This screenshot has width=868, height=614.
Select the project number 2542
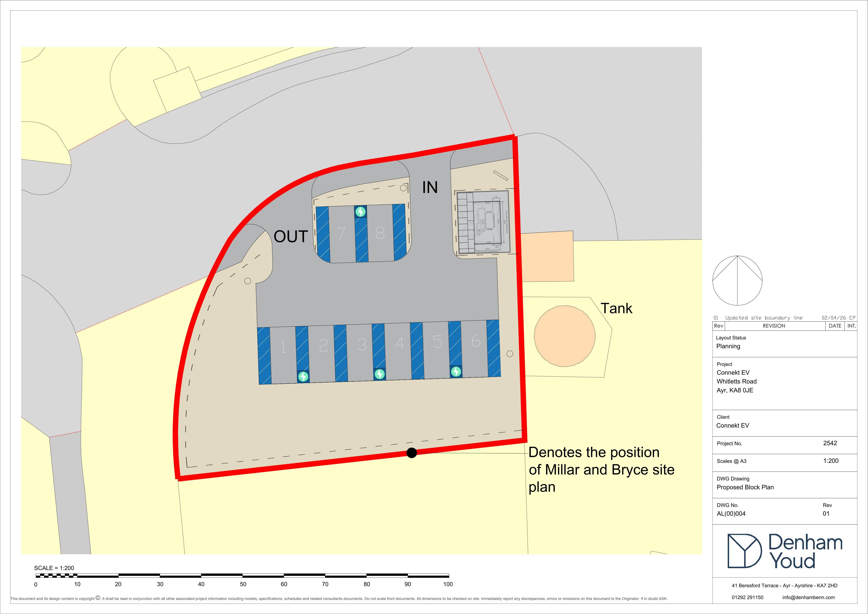pos(830,443)
